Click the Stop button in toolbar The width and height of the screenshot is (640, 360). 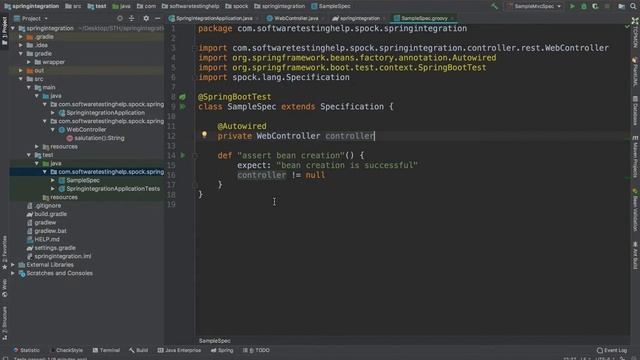pos(607,6)
